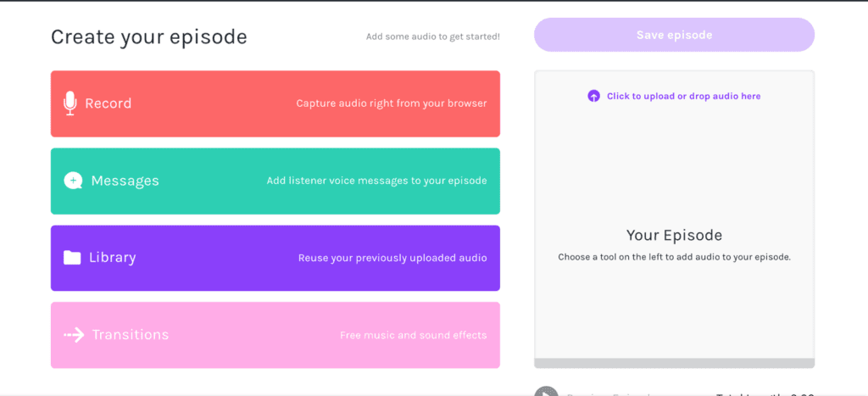This screenshot has height=396, width=868.
Task: Select the Messages tool label
Action: click(125, 181)
